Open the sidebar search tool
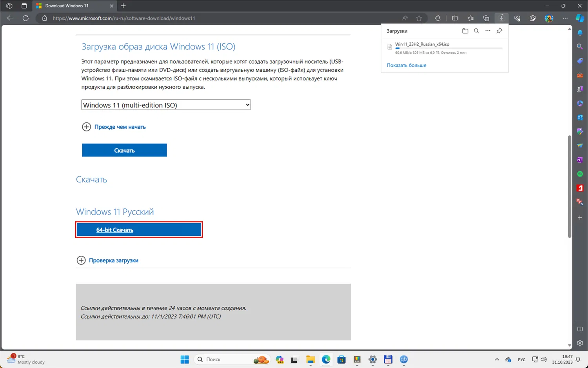The height and width of the screenshot is (368, 588). click(580, 47)
